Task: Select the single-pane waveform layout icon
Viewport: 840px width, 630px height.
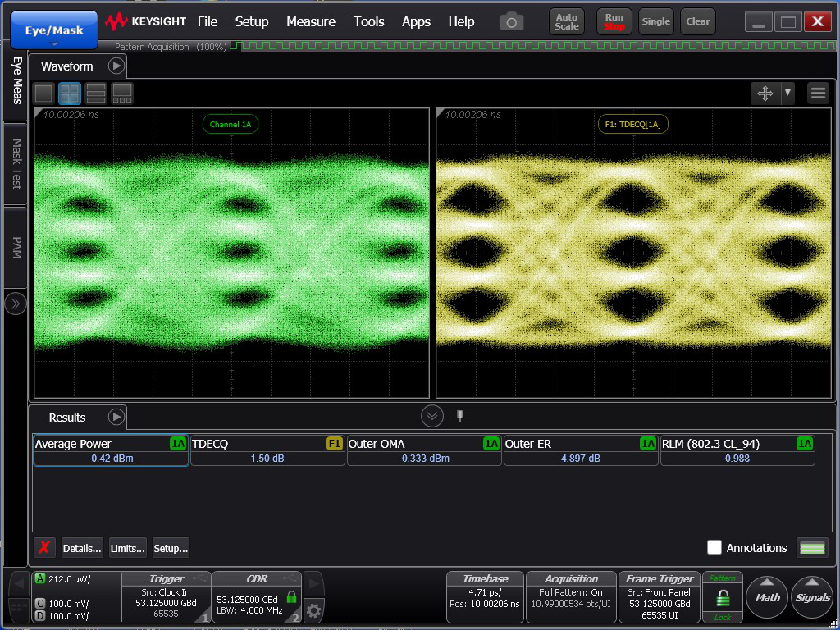Action: pyautogui.click(x=43, y=94)
